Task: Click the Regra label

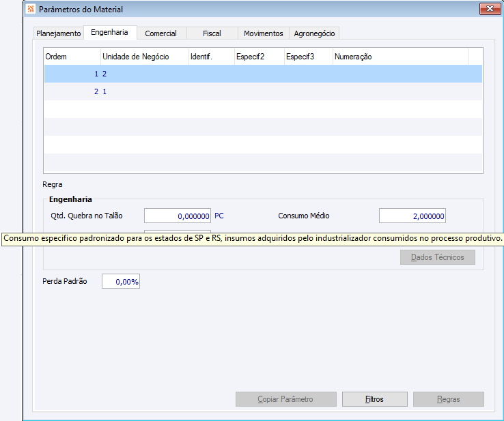Action: click(x=53, y=185)
